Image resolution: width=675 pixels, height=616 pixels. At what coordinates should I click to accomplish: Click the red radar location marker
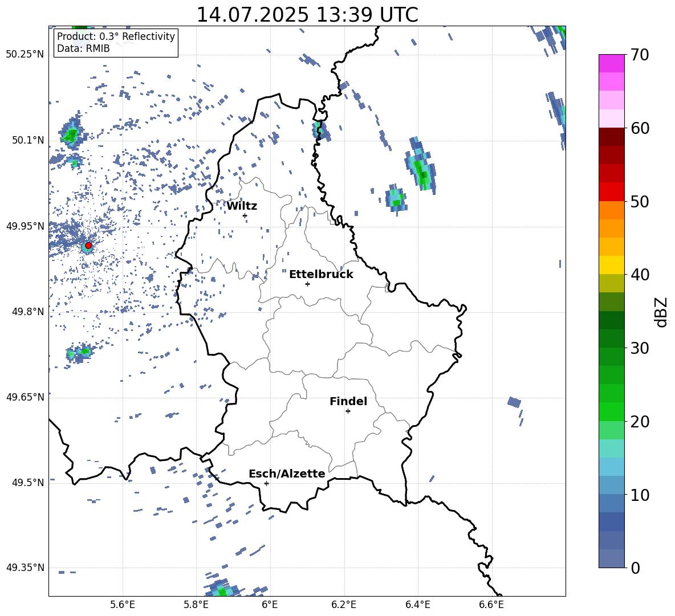[x=88, y=246]
